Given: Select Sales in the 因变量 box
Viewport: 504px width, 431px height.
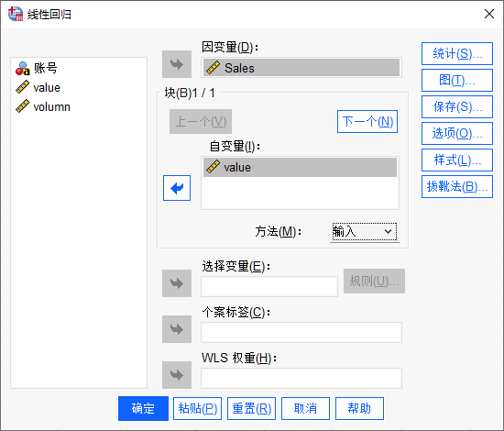Looking at the screenshot, I should pos(301,68).
